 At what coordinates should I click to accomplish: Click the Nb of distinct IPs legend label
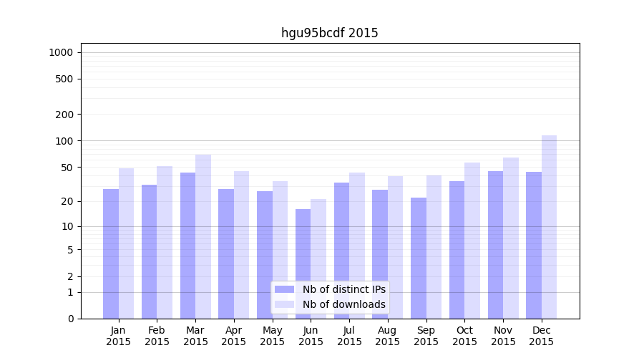(x=343, y=289)
